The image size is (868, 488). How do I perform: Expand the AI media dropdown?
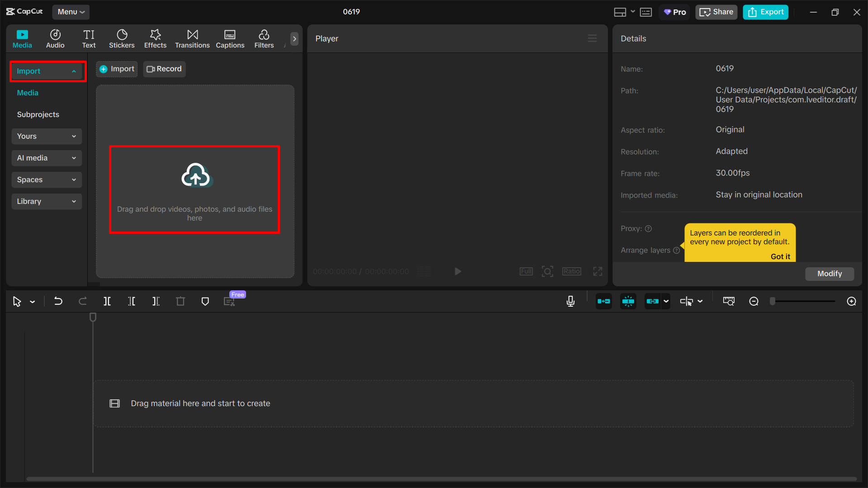tap(74, 158)
